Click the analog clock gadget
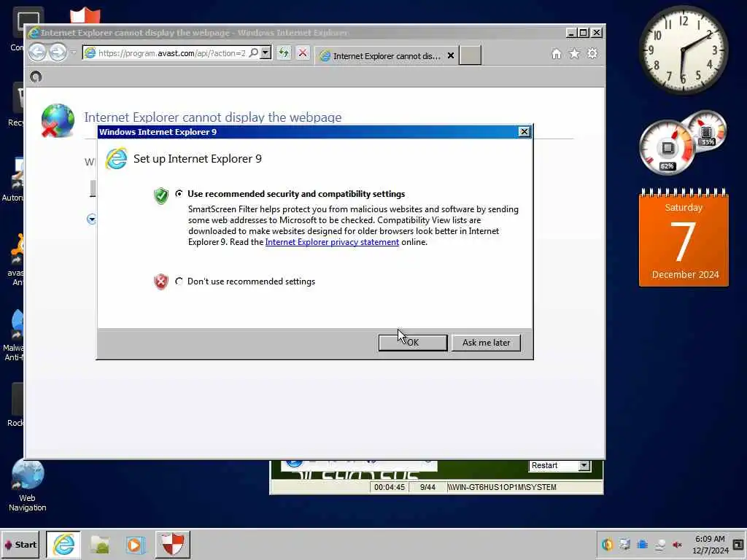Viewport: 747px width, 560px height. point(683,50)
